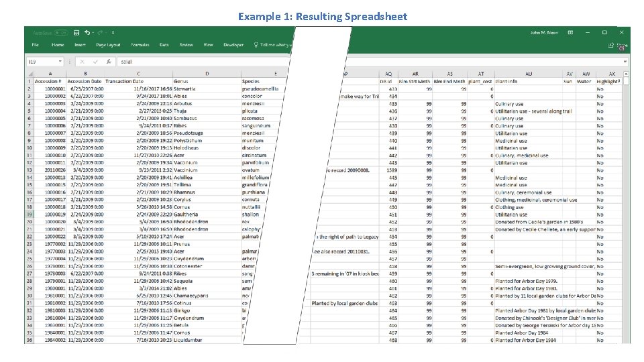Select row 19 header
The height and width of the screenshot is (362, 644).
(30, 215)
